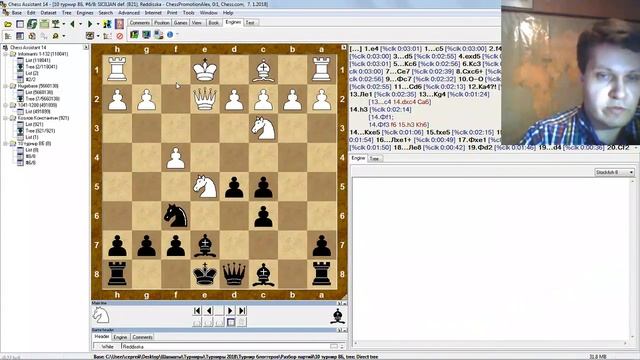Viewport: 640px width, 360px height.
Task: Click the list view icon in second toolbar row
Action: pos(8,36)
